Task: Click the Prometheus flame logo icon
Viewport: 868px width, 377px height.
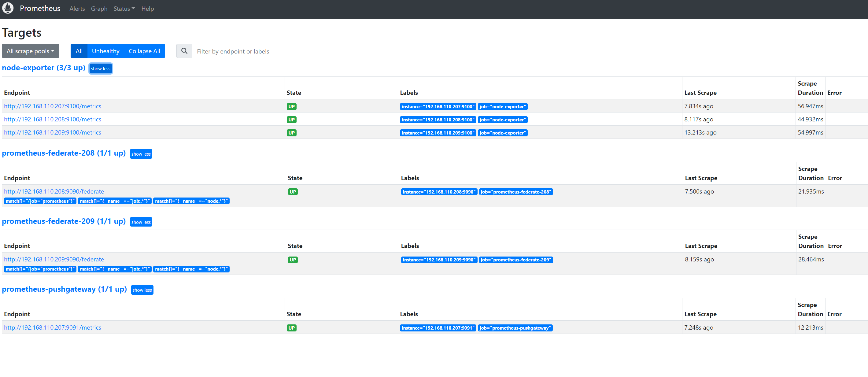Action: [x=8, y=8]
